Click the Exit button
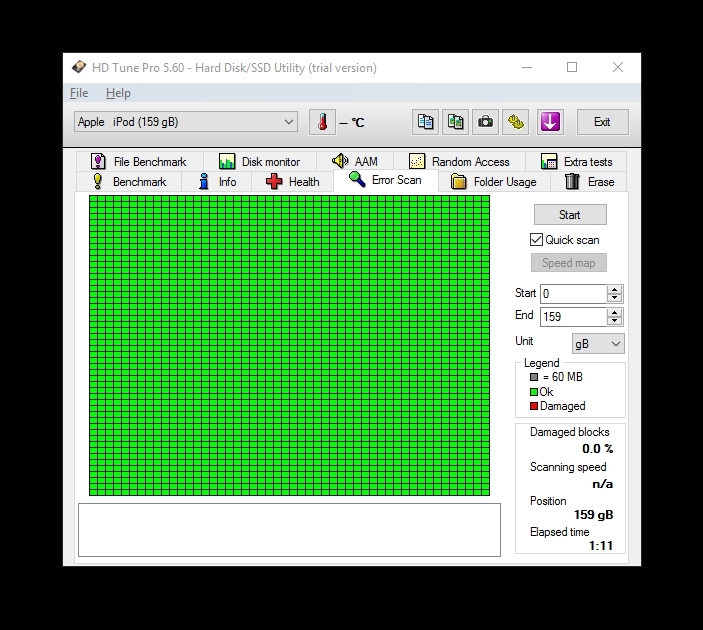This screenshot has height=630, width=703. [602, 122]
